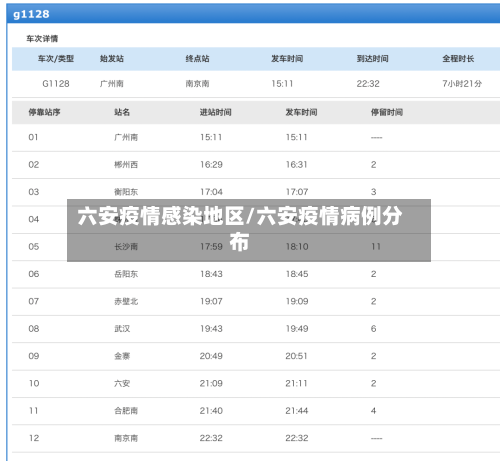
Task: Click the 终点站 column header
Action: [x=197, y=59]
